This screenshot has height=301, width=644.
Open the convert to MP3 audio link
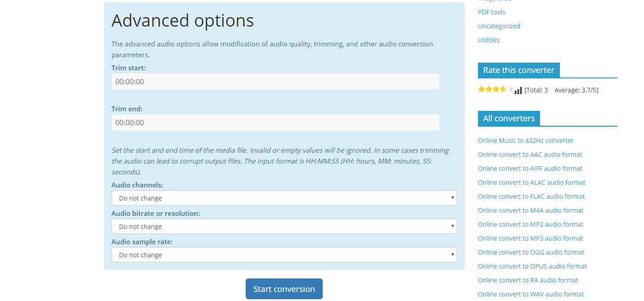coord(530,238)
